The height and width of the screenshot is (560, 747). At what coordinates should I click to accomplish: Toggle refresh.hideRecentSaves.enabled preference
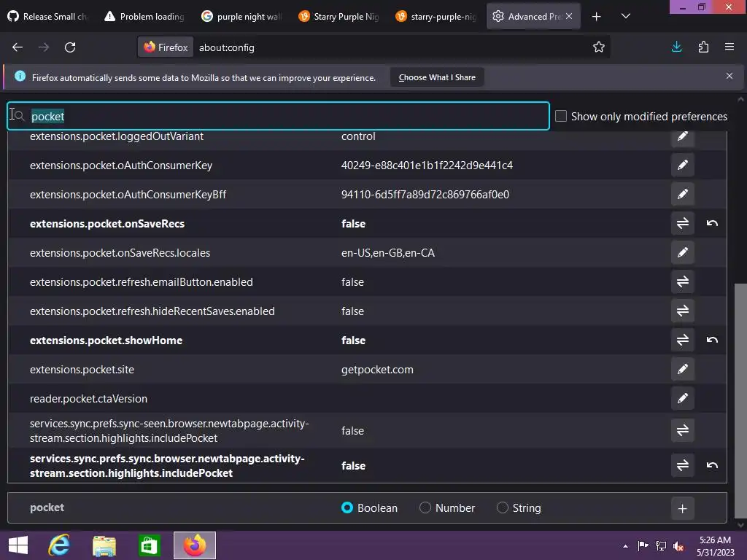tap(682, 311)
